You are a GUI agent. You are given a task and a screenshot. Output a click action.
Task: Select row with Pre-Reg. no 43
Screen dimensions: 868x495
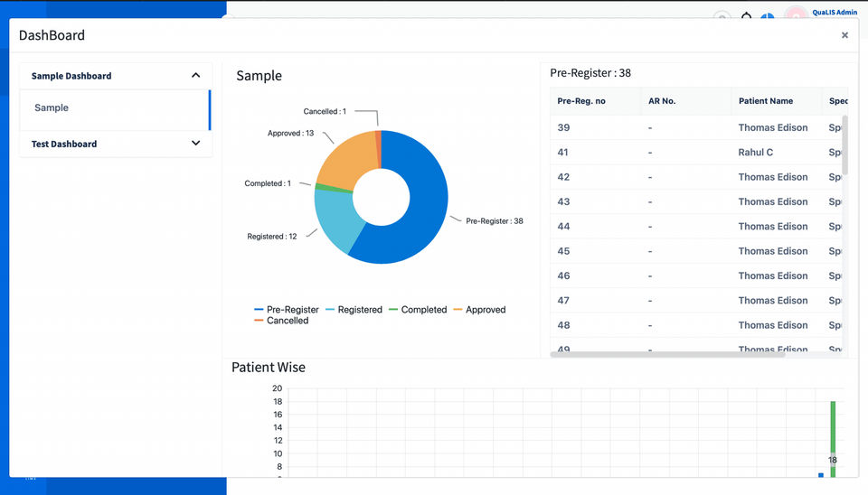tap(696, 201)
